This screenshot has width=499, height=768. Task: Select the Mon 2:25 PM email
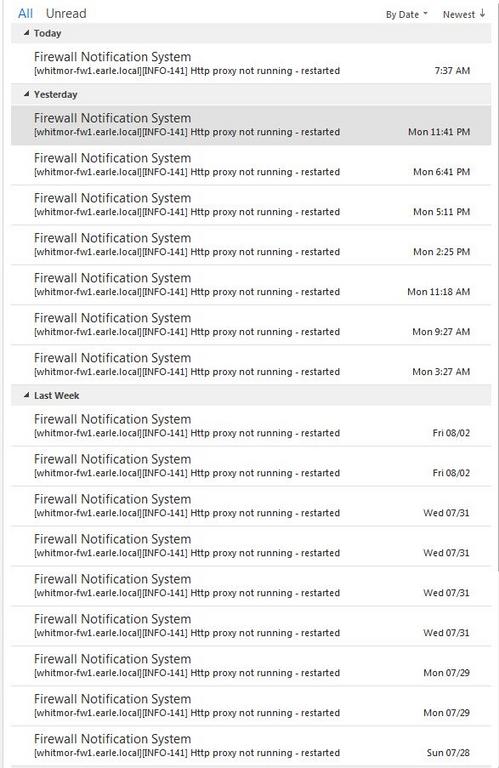point(251,245)
